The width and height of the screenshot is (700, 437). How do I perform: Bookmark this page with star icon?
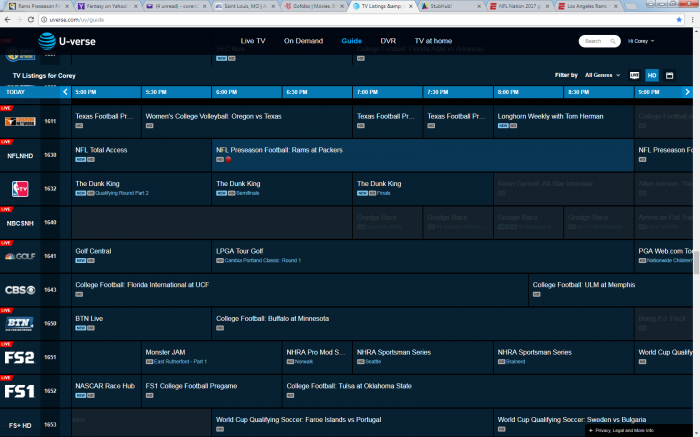click(x=679, y=20)
